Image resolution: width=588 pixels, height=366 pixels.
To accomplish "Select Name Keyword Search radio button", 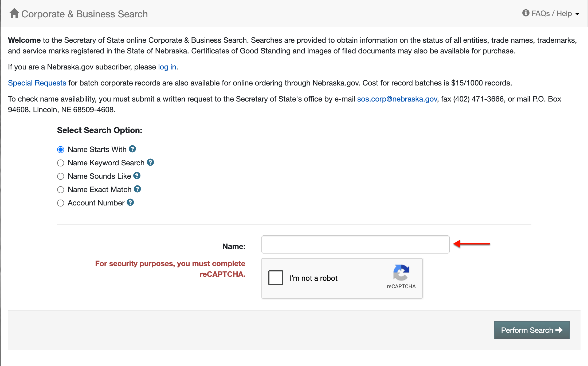I will click(x=61, y=163).
